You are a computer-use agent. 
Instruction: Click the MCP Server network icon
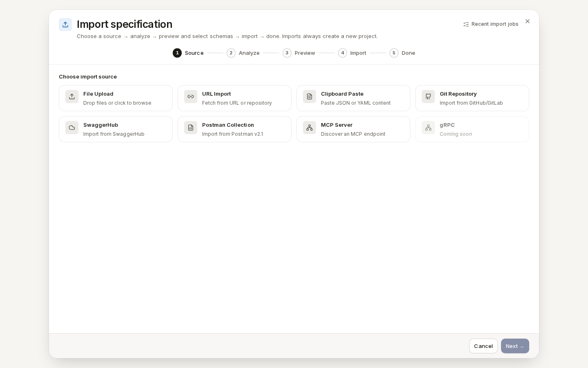(310, 128)
